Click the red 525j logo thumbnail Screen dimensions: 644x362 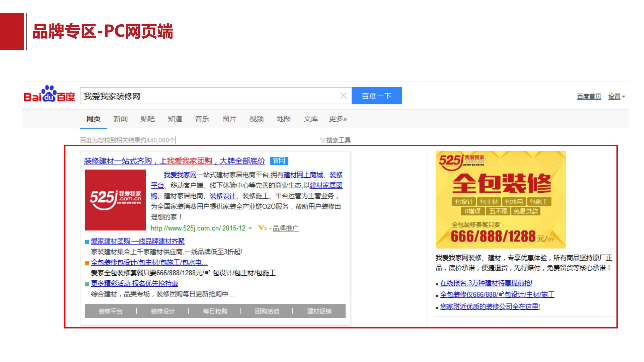point(115,200)
